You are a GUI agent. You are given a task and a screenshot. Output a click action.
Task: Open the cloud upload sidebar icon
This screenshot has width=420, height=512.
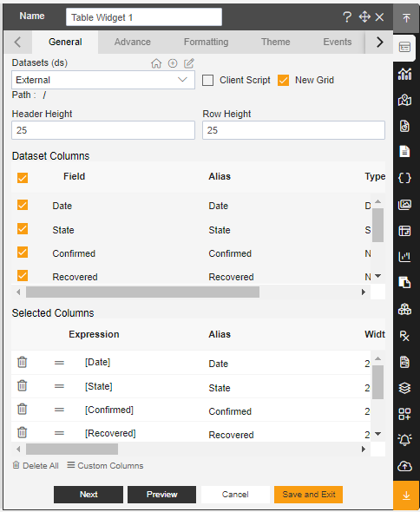click(404, 466)
